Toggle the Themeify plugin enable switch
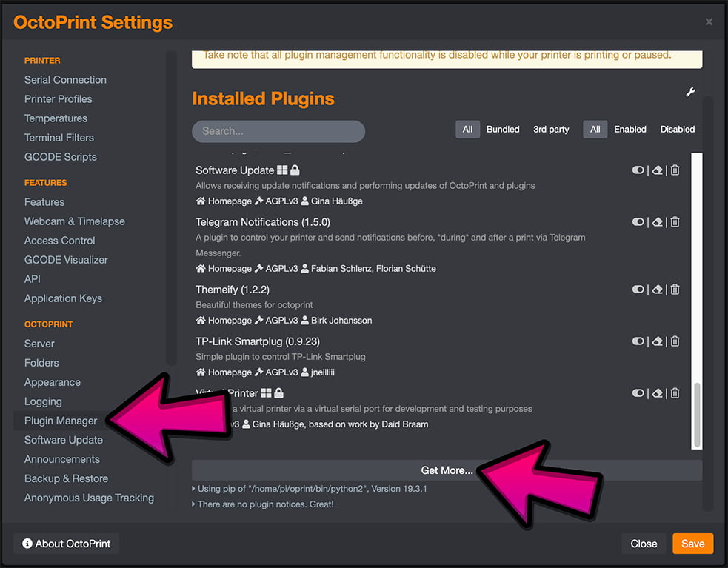 [x=638, y=290]
